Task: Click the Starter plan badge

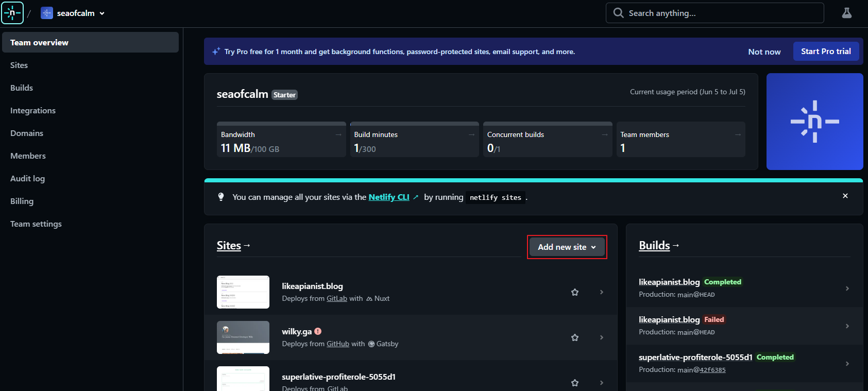Action: pyautogui.click(x=284, y=95)
